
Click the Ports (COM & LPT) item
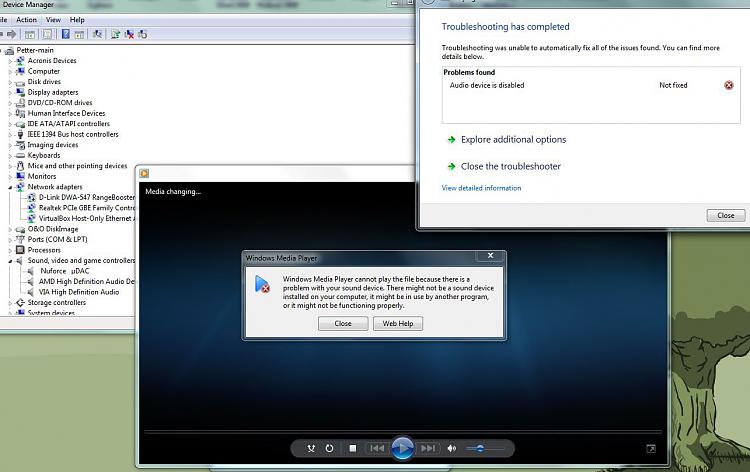57,239
